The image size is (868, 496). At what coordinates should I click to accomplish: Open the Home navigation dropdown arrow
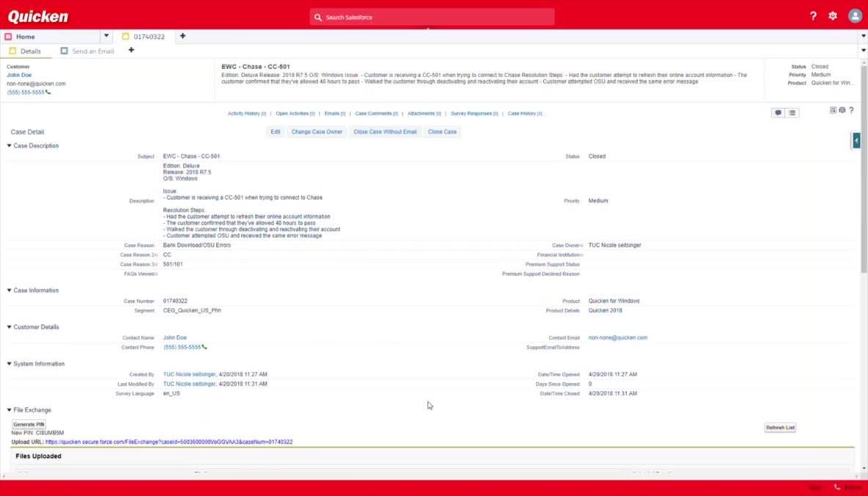(106, 36)
